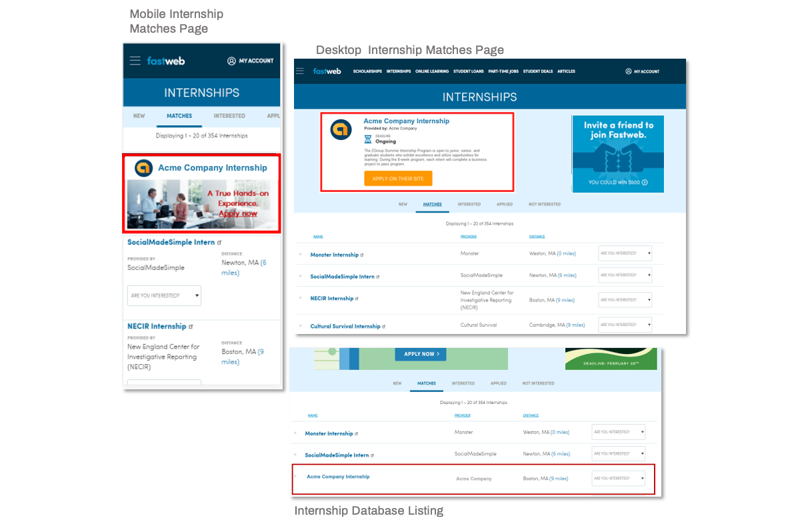
Task: Click the external-link icon beside desktop Cultural Survival Internship
Action: 384,327
